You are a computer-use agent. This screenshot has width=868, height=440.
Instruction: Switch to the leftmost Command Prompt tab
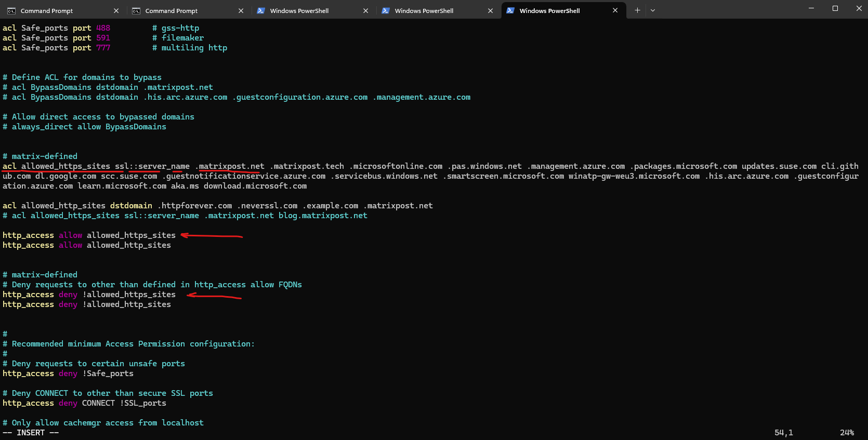click(62, 10)
